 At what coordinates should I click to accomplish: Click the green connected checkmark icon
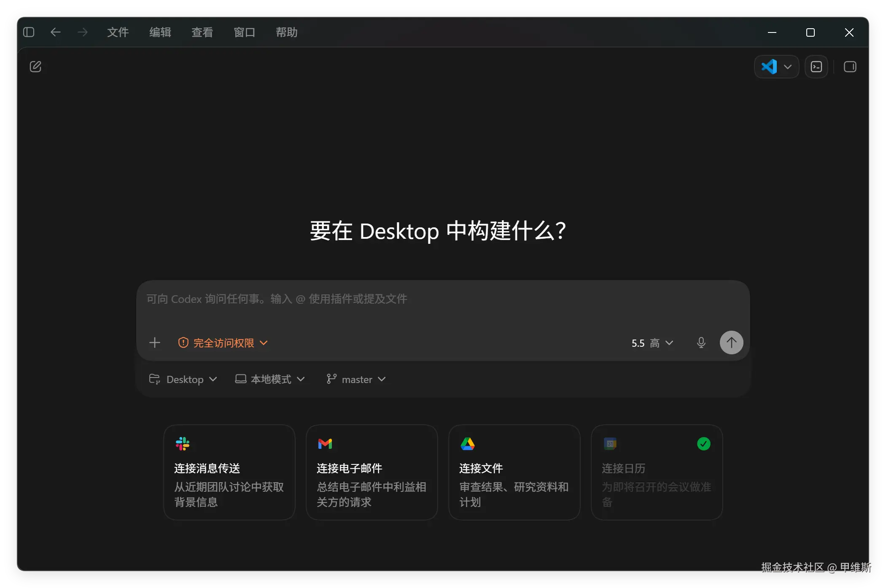pos(703,444)
